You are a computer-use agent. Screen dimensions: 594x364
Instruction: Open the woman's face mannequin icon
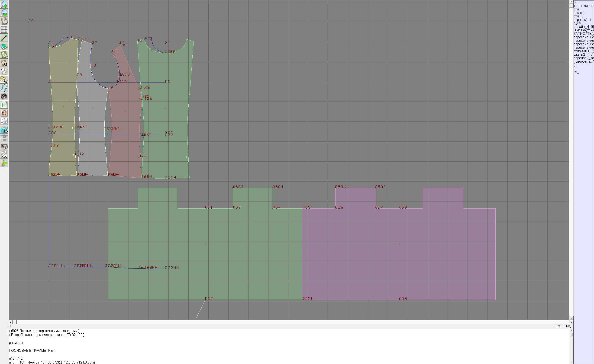click(4, 113)
